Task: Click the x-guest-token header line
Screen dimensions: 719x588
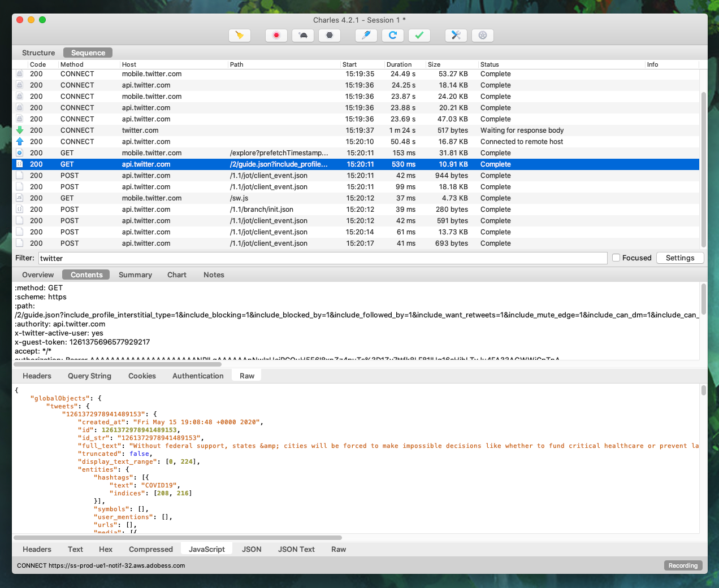Action: (83, 342)
